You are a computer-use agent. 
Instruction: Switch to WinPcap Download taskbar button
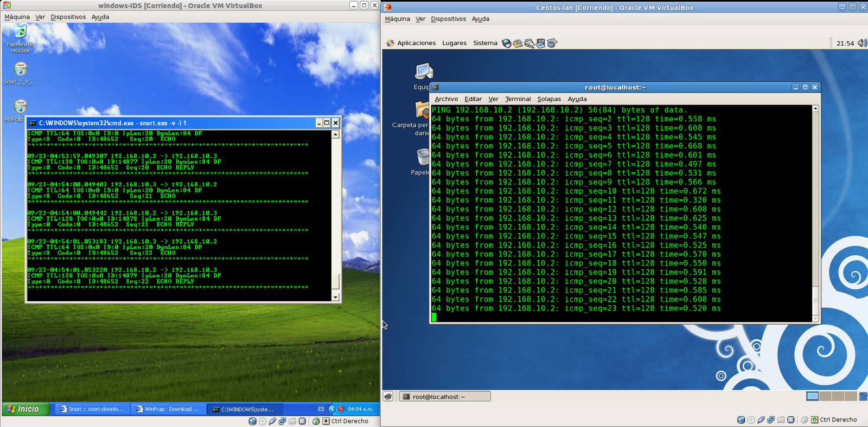pos(168,409)
